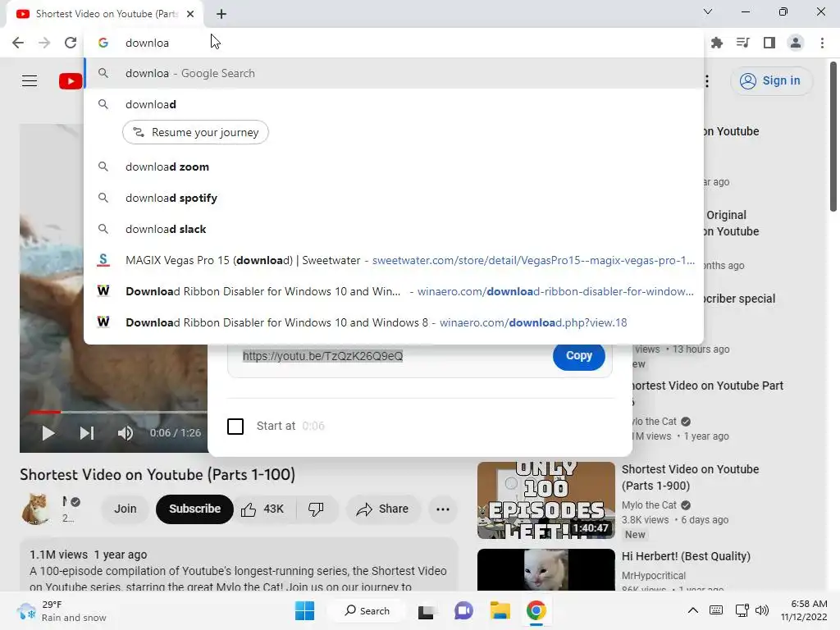Screen dimensions: 840x630
Task: Open the winaero download-ribbon-disabler-for-window suggestion
Action: (394, 291)
